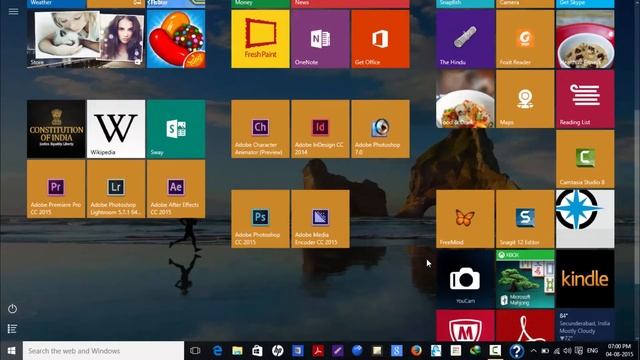The height and width of the screenshot is (360, 640).
Task: Open the Power options button
Action: tap(12, 309)
